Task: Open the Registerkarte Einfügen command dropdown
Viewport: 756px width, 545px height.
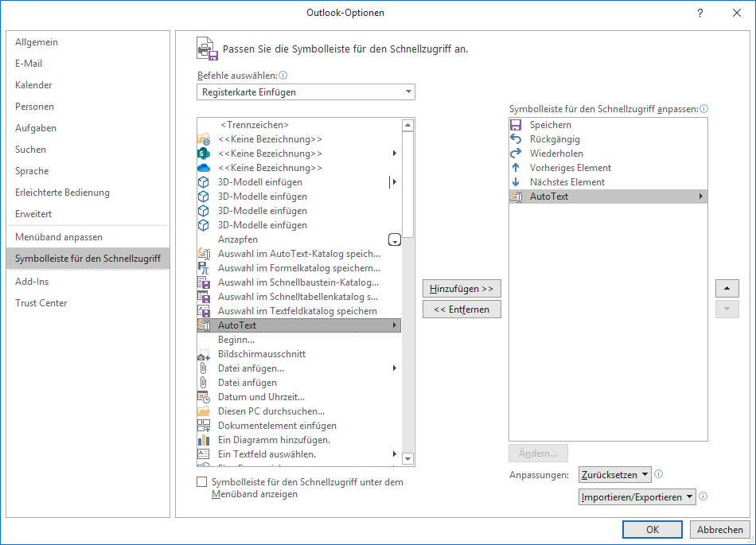Action: [x=306, y=92]
